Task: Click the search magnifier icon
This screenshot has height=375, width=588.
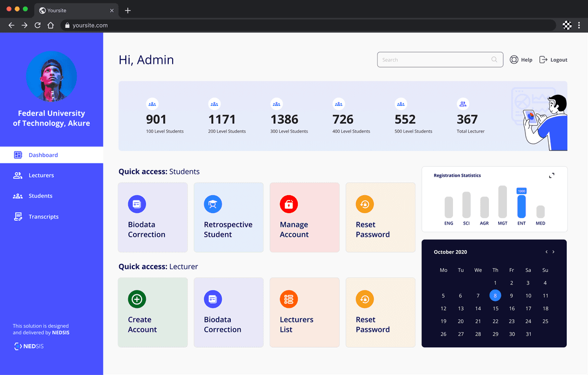Action: coord(494,60)
